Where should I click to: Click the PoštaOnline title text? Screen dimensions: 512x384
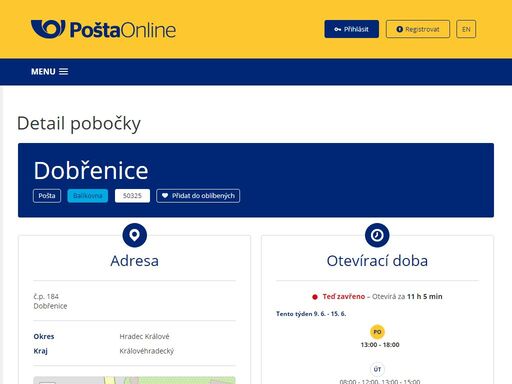point(123,30)
